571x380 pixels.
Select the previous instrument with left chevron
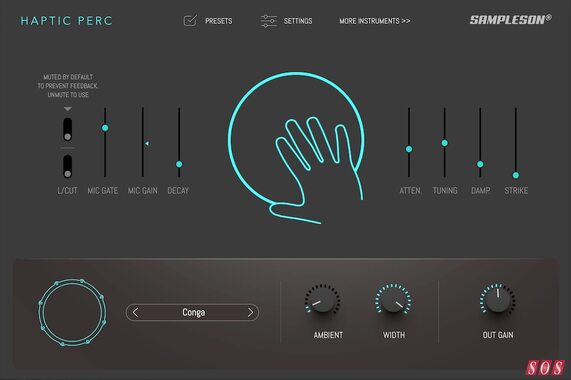tap(135, 312)
